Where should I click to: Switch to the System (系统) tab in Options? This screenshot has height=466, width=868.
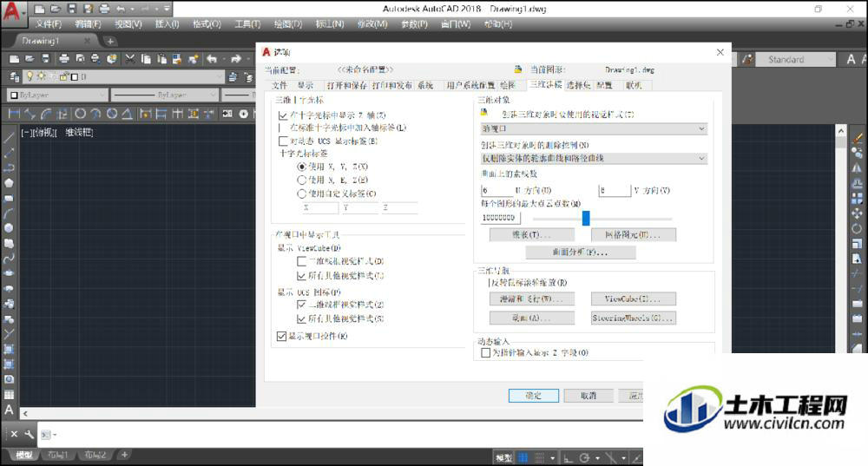pyautogui.click(x=425, y=85)
